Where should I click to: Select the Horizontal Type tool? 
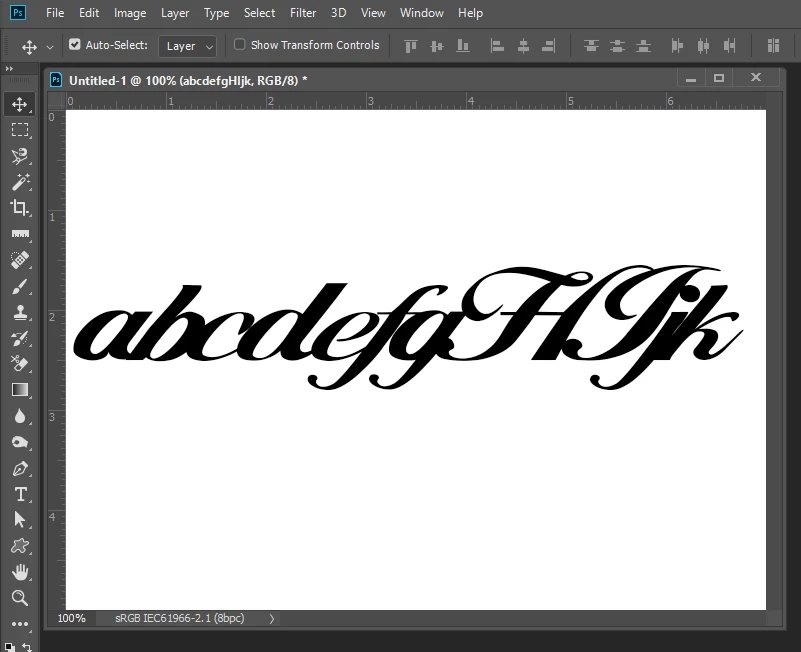pos(20,494)
